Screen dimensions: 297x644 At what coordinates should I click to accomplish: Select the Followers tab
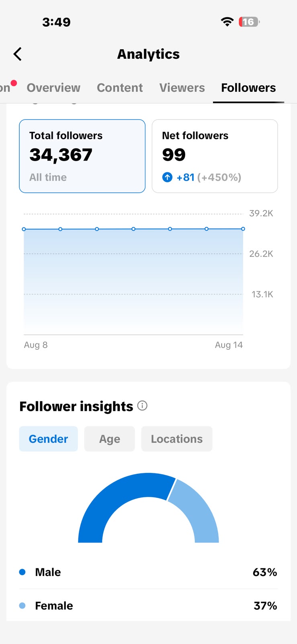[x=248, y=88]
